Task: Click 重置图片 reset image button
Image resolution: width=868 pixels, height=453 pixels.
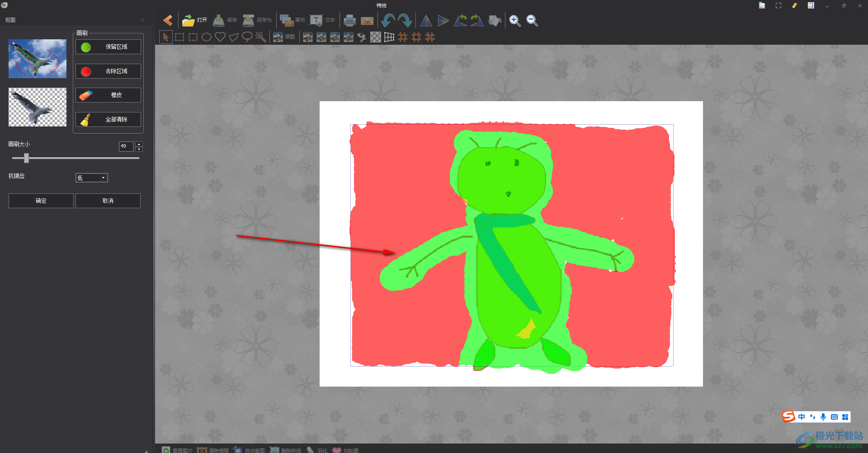Action: pos(177,450)
